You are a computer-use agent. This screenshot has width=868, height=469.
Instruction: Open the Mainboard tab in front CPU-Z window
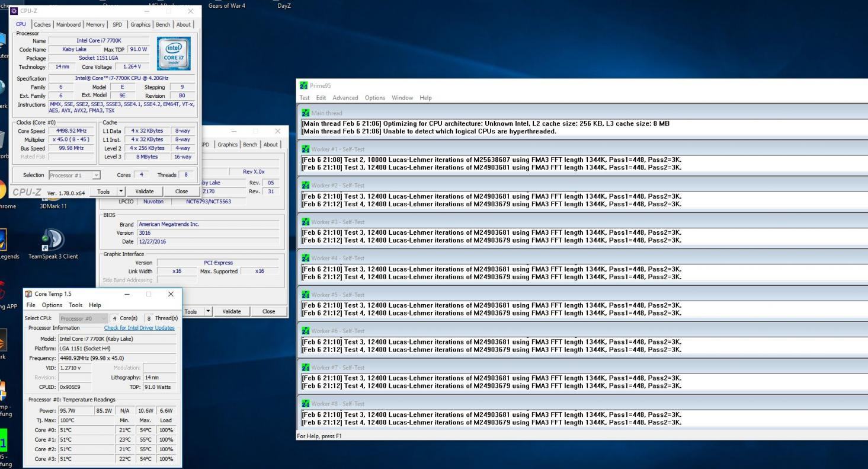click(68, 24)
